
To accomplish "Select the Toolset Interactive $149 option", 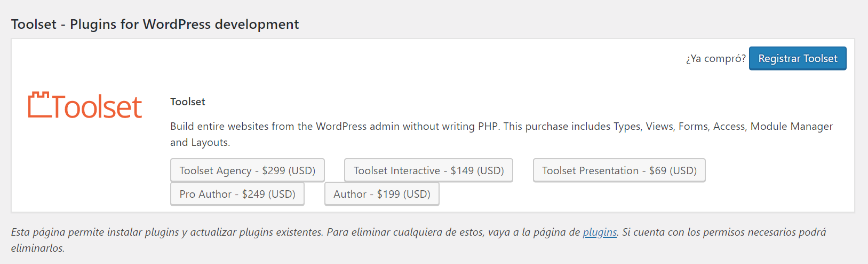I will point(428,170).
